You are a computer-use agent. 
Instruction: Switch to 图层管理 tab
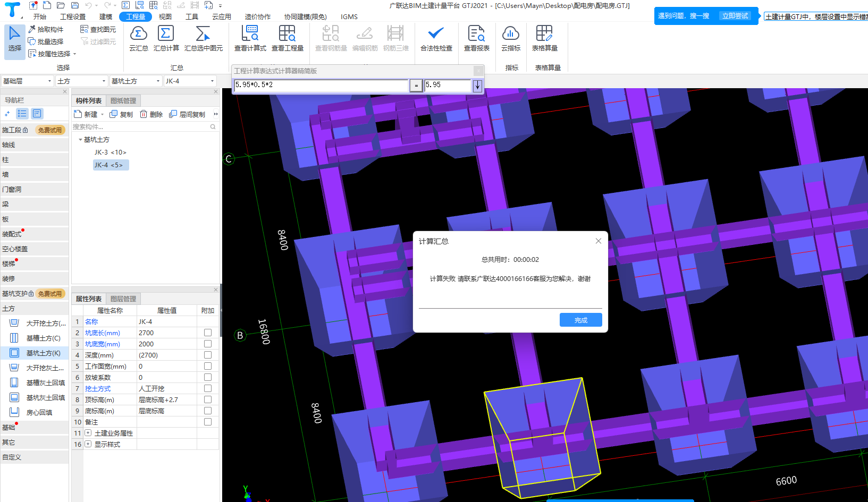(x=123, y=299)
